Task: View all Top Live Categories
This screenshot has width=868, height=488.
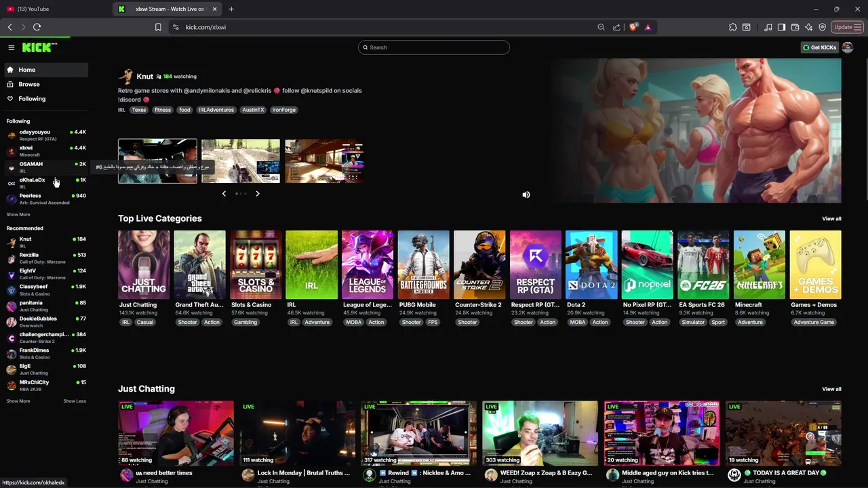Action: [x=831, y=219]
